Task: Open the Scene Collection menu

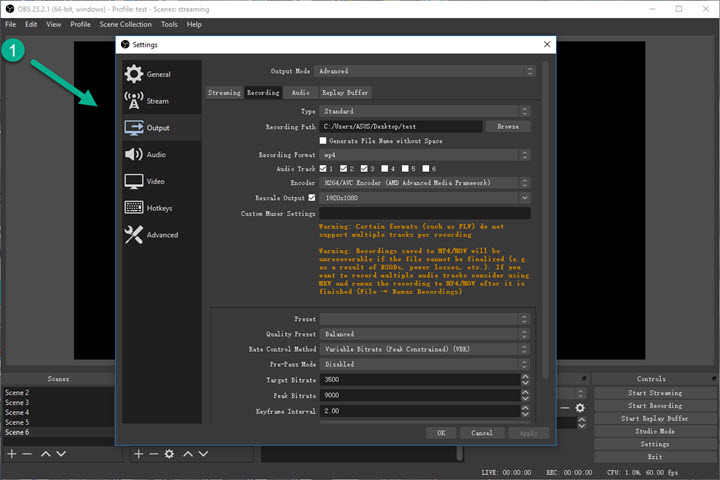Action: (x=125, y=24)
